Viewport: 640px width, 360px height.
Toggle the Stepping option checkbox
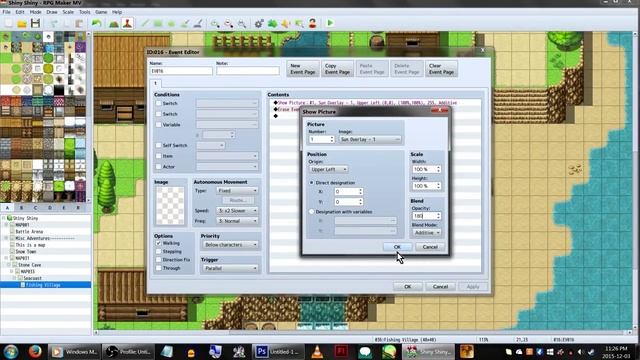pyautogui.click(x=158, y=251)
